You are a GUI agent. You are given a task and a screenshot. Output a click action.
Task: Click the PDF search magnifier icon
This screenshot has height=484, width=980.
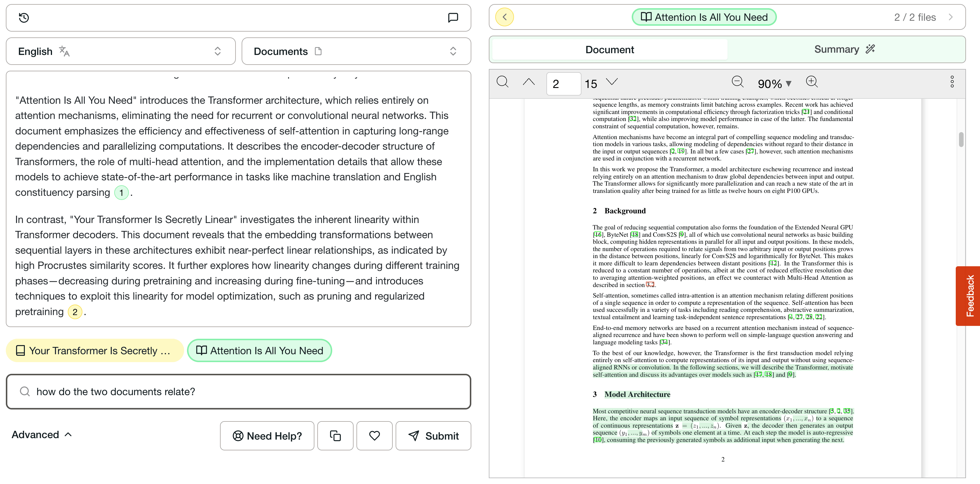pos(503,82)
